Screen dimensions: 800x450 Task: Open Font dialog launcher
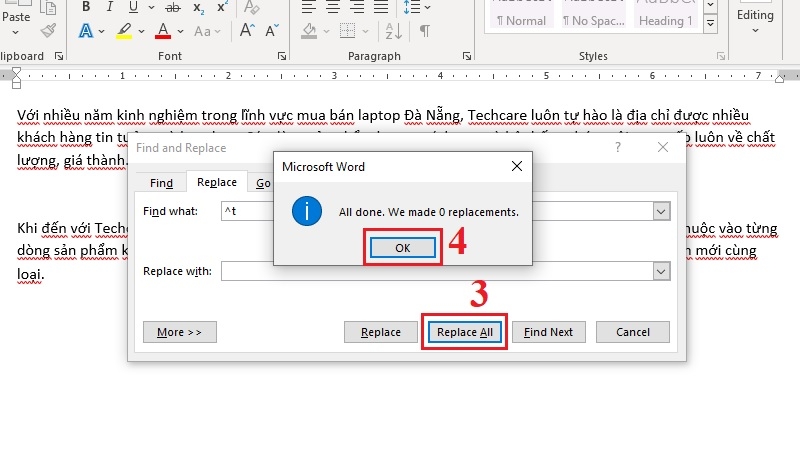pyautogui.click(x=282, y=56)
